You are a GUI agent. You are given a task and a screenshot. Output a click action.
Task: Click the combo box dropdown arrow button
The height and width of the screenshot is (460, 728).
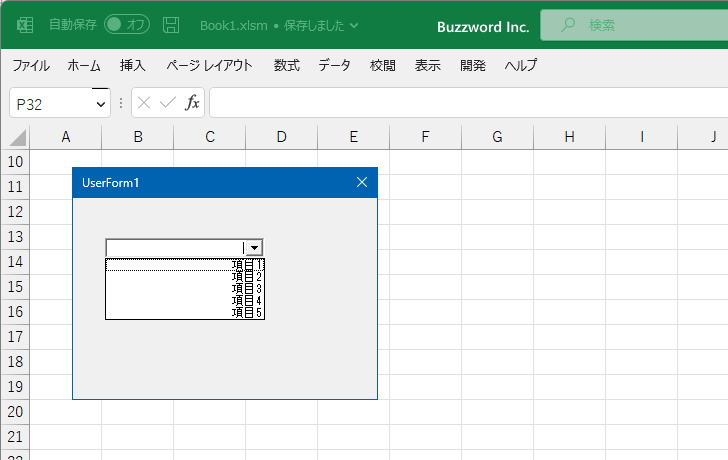[x=254, y=248]
